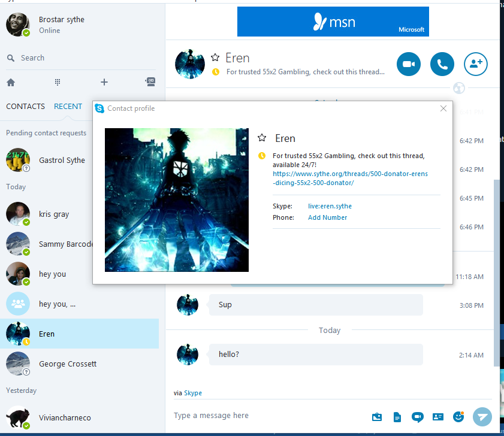The width and height of the screenshot is (504, 436).
Task: Click the Skype logo in the dialog title
Action: click(99, 108)
